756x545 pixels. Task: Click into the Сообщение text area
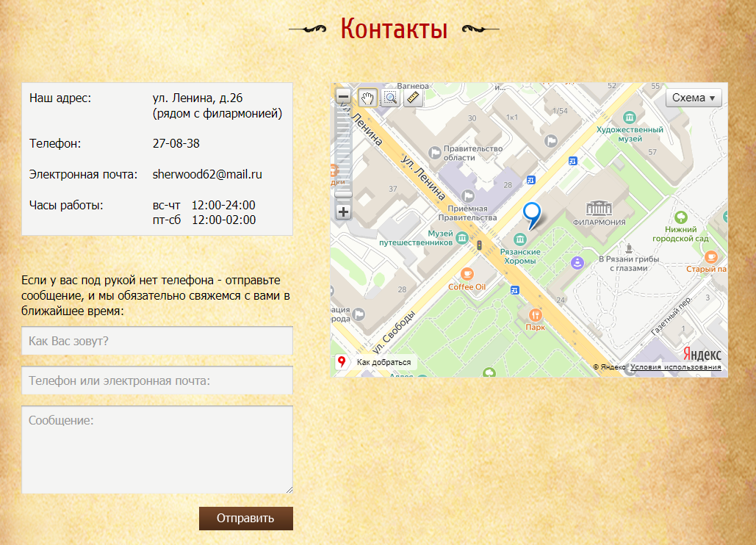click(x=157, y=450)
